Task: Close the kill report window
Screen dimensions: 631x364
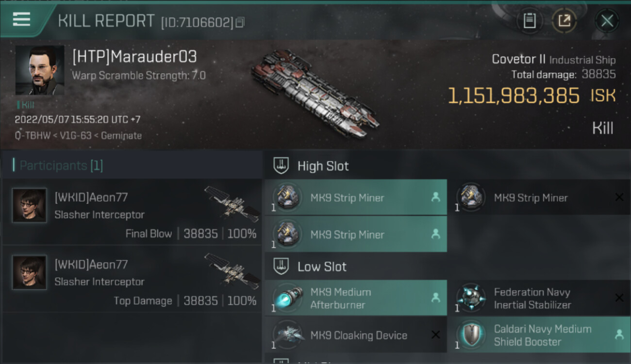Action: click(x=607, y=21)
